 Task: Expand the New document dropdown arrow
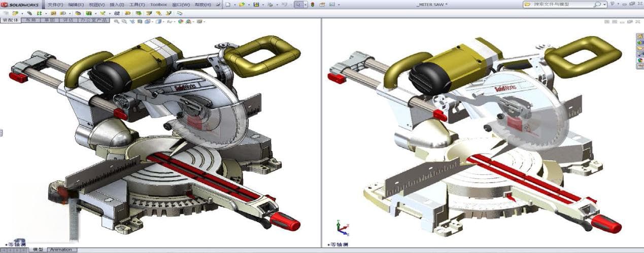click(235, 5)
